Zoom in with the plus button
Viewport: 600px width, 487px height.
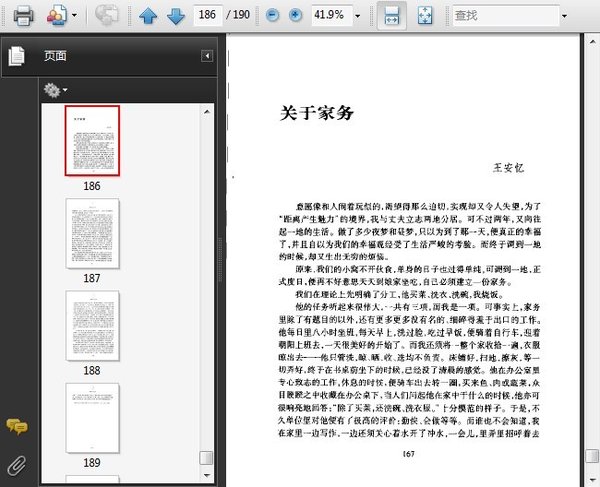coord(295,15)
